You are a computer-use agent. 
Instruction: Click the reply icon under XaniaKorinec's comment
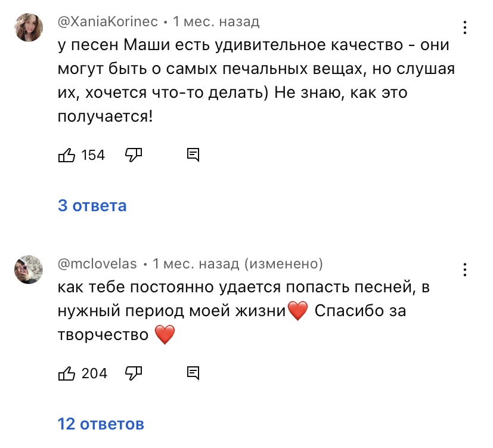(193, 155)
